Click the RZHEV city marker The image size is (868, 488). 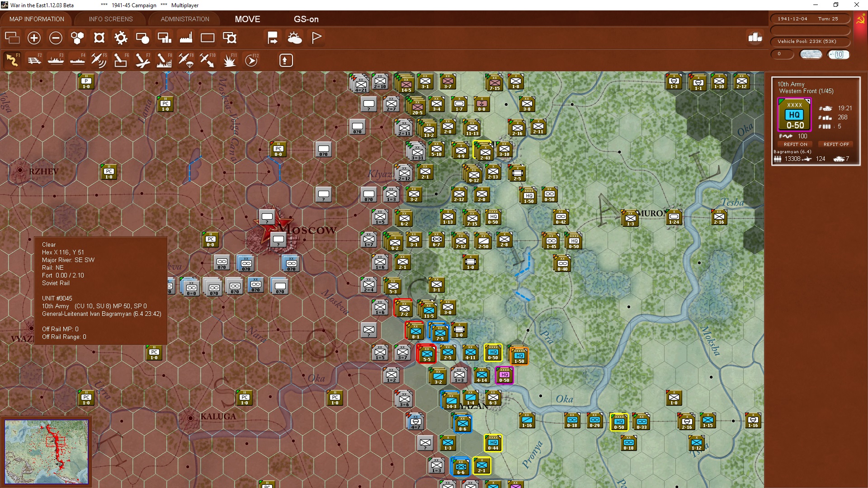coord(20,170)
